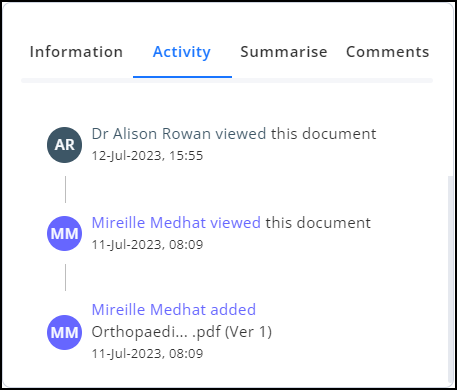Click timestamp under Mireille Medhat viewed entry
This screenshot has width=457, height=390.
[x=147, y=245]
